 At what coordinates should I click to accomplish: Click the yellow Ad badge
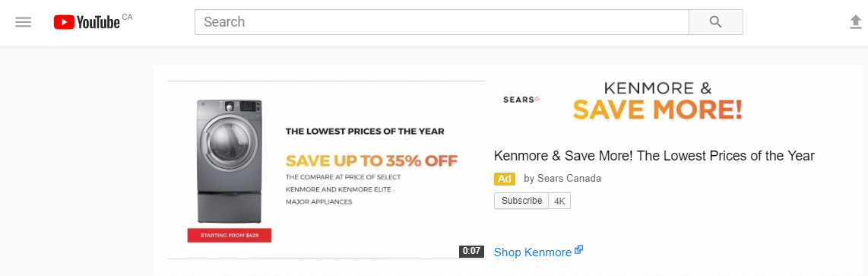pyautogui.click(x=505, y=179)
